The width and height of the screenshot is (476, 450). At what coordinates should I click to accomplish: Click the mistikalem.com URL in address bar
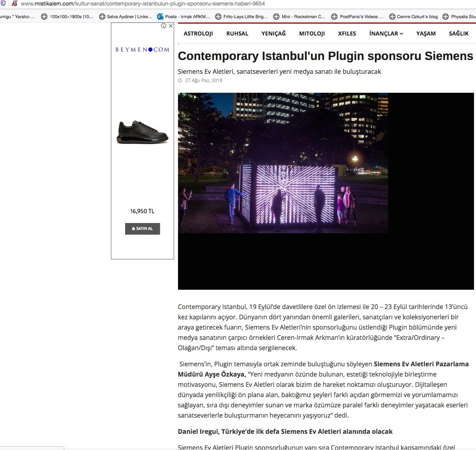143,4
